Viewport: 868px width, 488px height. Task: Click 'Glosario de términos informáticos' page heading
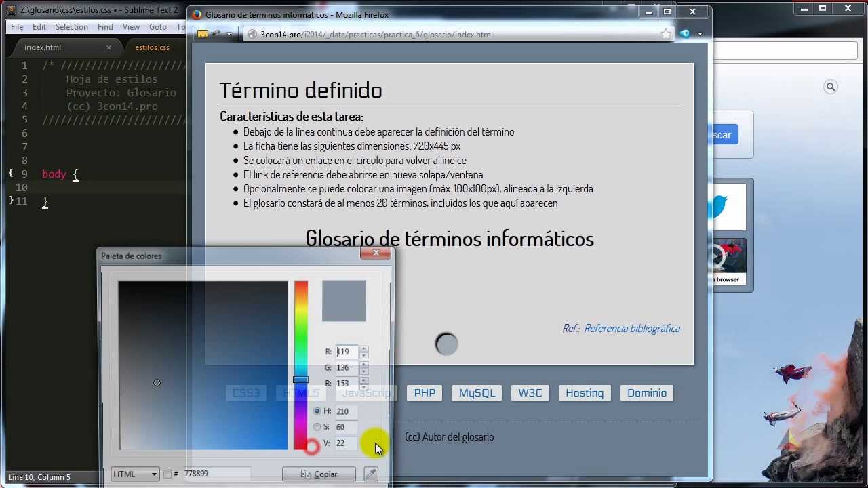point(450,239)
